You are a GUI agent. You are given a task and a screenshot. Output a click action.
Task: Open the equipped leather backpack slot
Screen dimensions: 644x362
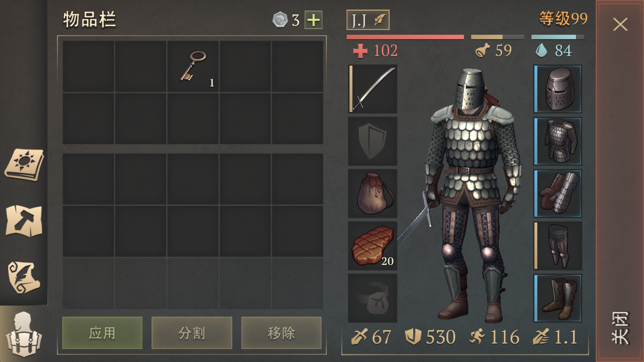[x=373, y=194]
